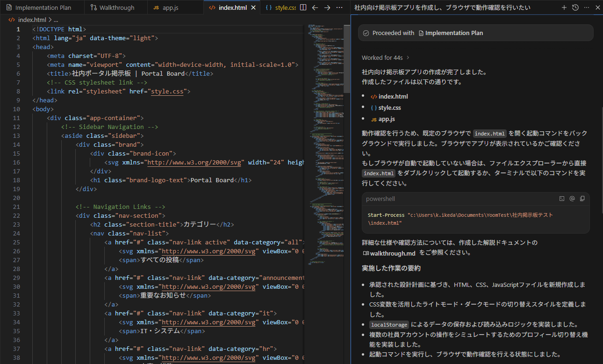Click the Portal Board h1 text
603x364 pixels.
tap(212, 180)
